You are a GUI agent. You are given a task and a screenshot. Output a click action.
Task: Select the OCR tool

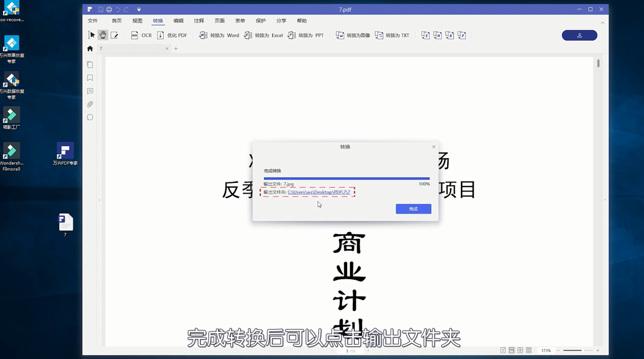pos(142,35)
